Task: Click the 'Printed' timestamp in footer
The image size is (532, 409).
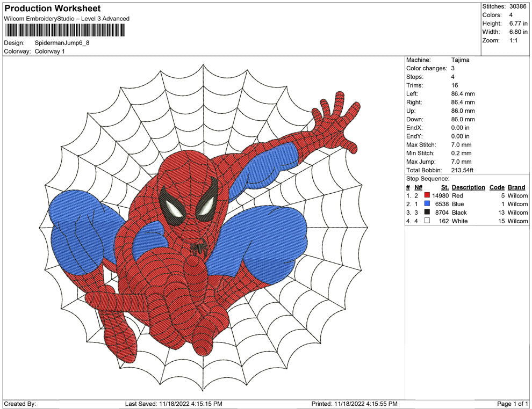Action: pyautogui.click(x=354, y=404)
